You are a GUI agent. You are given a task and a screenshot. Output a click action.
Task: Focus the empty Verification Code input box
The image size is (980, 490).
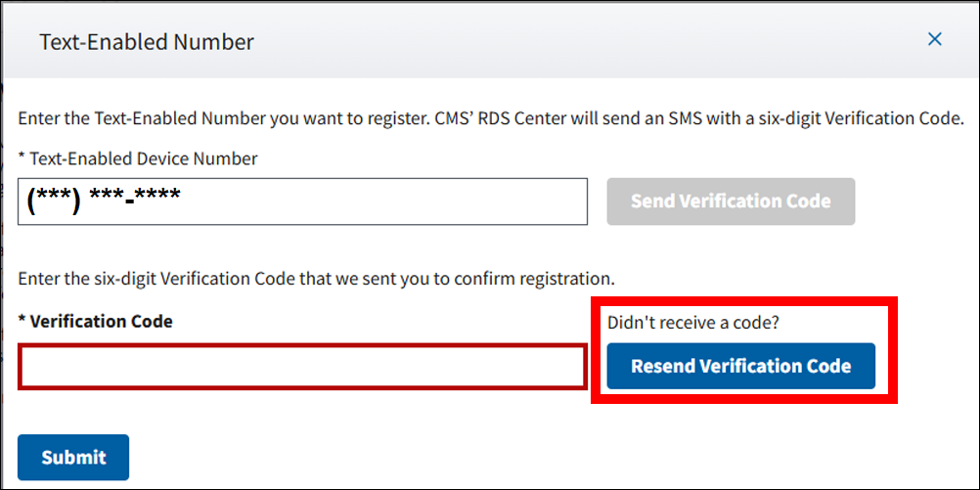coord(302,367)
